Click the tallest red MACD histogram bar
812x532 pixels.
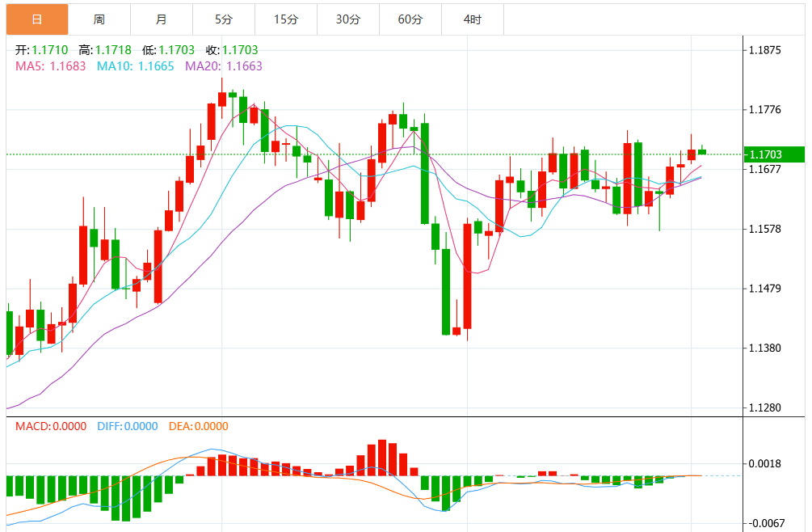pos(382,458)
